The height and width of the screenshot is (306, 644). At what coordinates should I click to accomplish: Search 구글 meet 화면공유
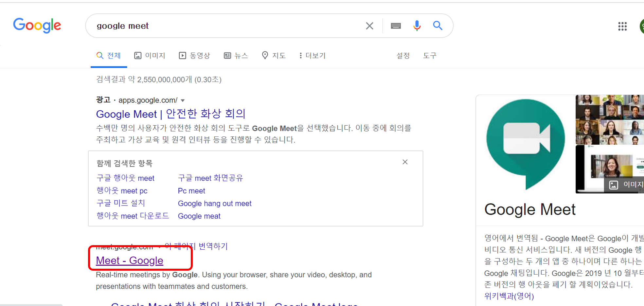tap(210, 178)
